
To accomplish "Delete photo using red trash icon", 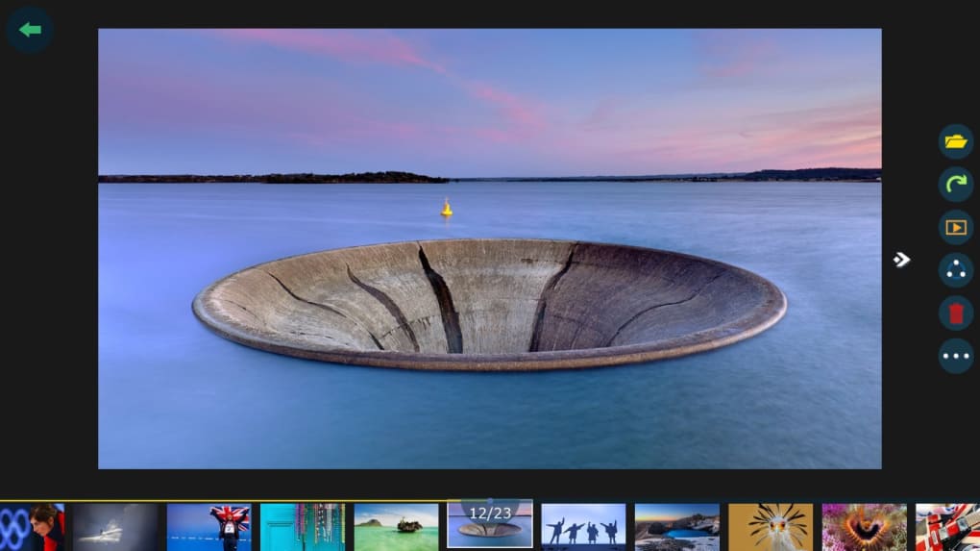I will tap(956, 313).
